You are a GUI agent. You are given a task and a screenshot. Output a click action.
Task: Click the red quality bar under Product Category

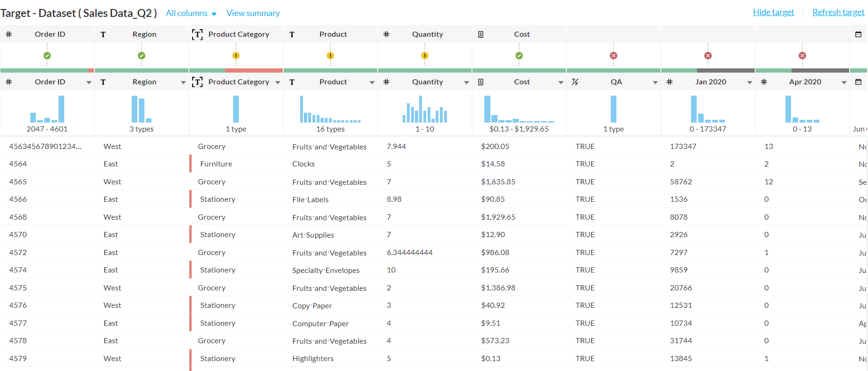(254, 70)
